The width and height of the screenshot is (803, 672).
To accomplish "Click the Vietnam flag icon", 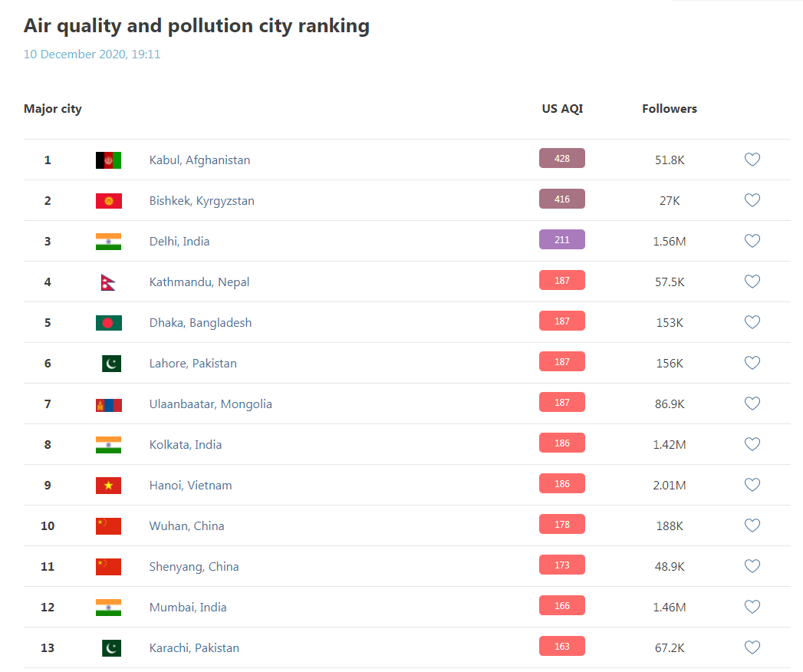I will (x=109, y=485).
